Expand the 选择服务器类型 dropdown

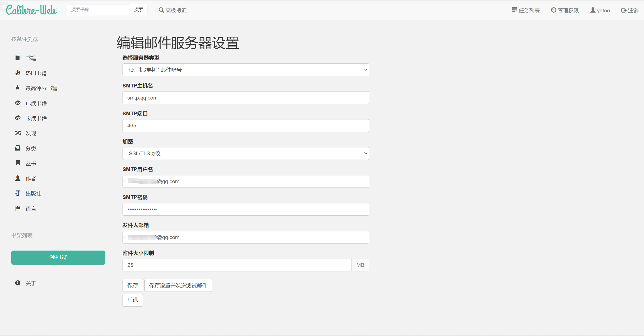[x=246, y=70]
